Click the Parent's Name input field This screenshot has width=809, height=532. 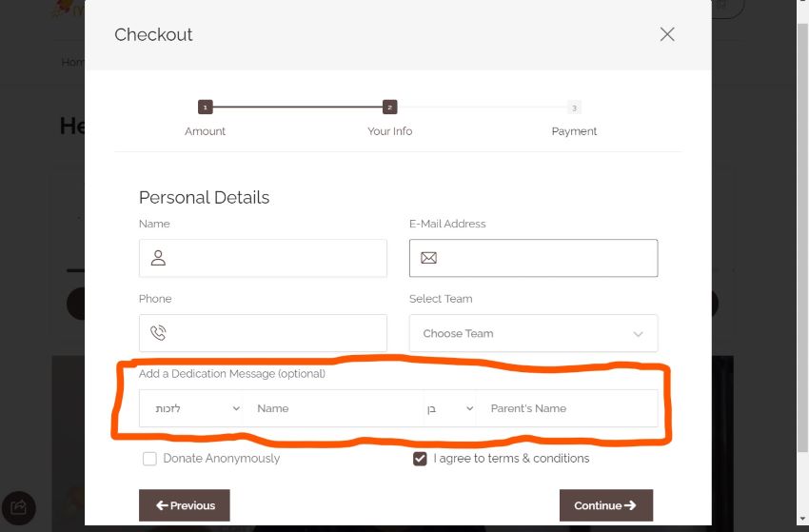pyautogui.click(x=566, y=408)
